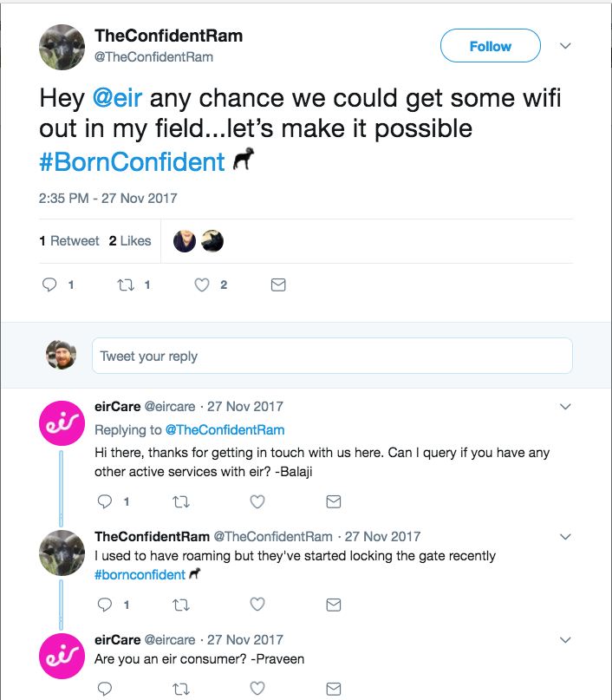View the '1 Retweet' list
612x700 pixels.
(x=69, y=241)
